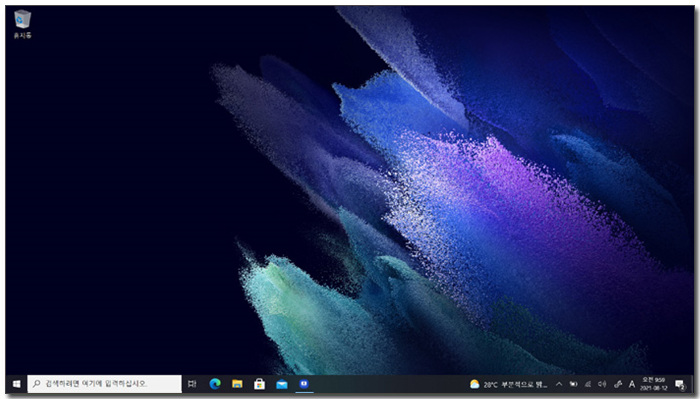The height and width of the screenshot is (399, 700).
Task: Open the battery status icon
Action: [574, 384]
